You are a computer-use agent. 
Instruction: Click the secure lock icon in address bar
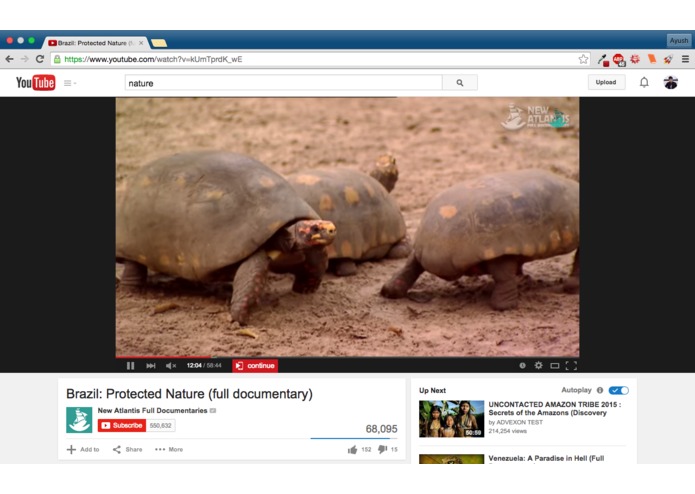[57, 59]
